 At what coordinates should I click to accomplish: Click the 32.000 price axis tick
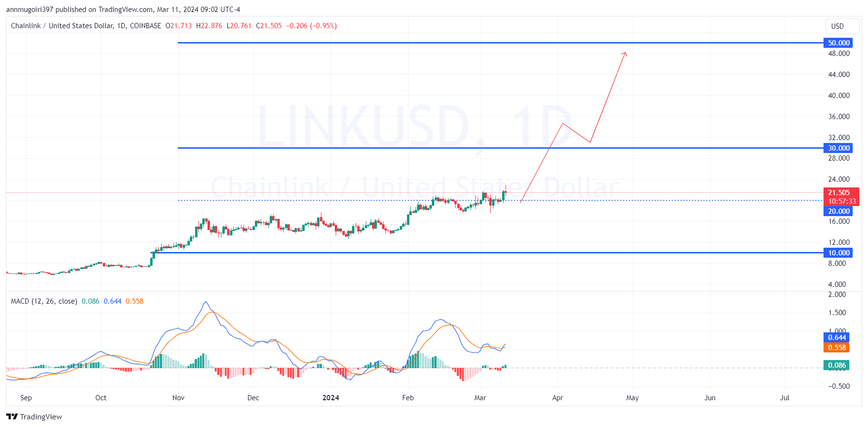pyautogui.click(x=839, y=138)
